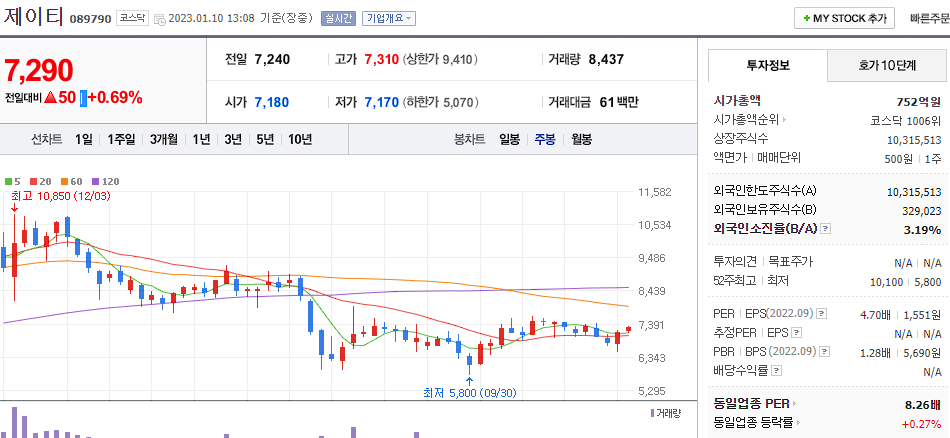This screenshot has width=950, height=438.
Task: Click the 코스닥 market badge
Action: click(x=132, y=18)
